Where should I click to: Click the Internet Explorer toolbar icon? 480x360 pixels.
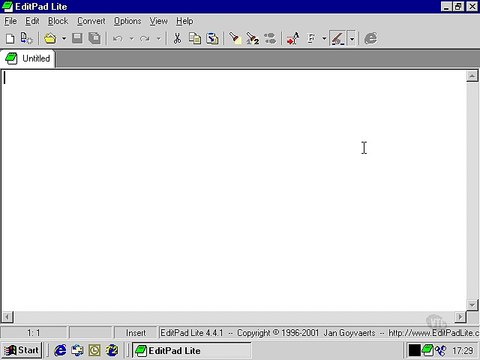tap(370, 39)
